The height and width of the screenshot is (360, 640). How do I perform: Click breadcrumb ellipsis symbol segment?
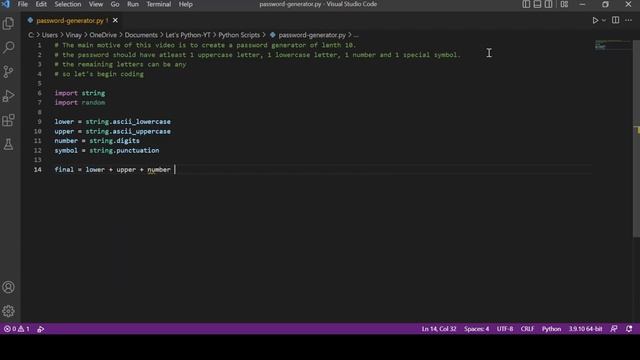coord(356,36)
